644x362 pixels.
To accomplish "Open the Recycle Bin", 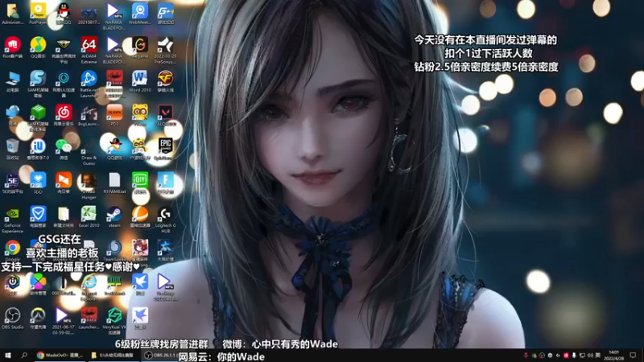I will tap(12, 149).
